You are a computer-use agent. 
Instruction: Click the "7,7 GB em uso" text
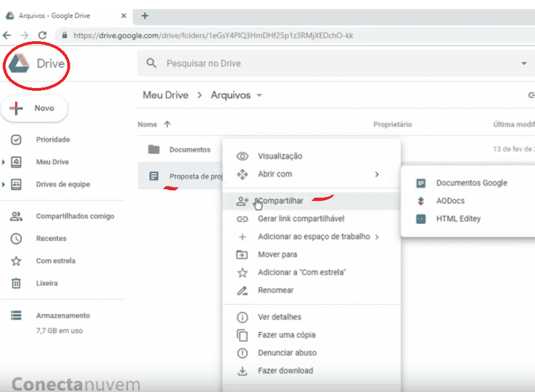(60, 331)
